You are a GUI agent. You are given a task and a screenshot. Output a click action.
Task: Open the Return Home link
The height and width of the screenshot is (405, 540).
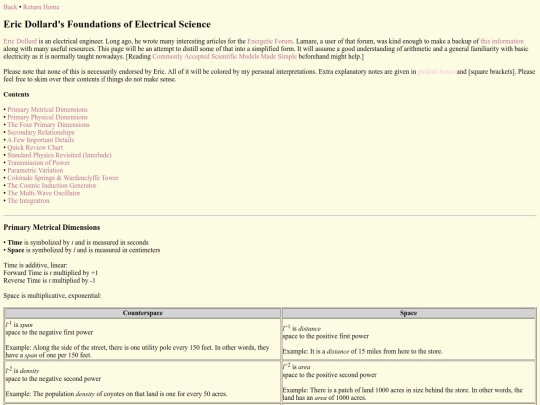pyautogui.click(x=41, y=7)
